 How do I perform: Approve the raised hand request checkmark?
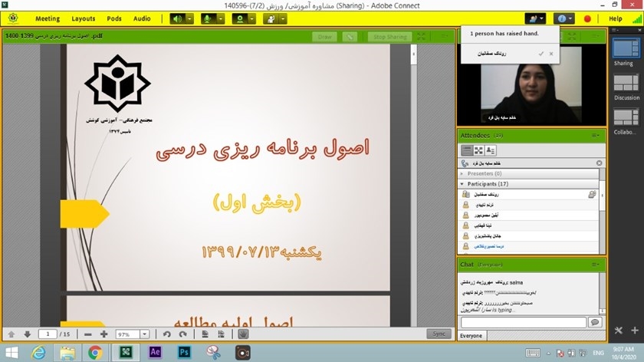541,54
